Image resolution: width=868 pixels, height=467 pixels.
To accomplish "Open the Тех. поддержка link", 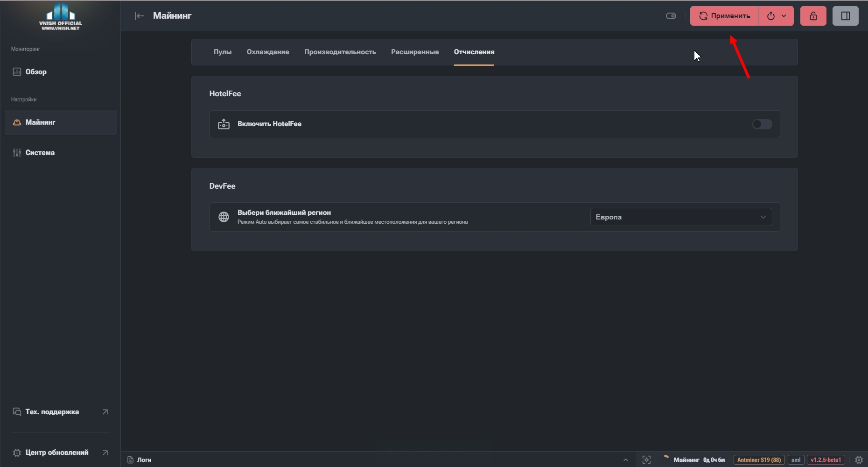I will point(61,412).
